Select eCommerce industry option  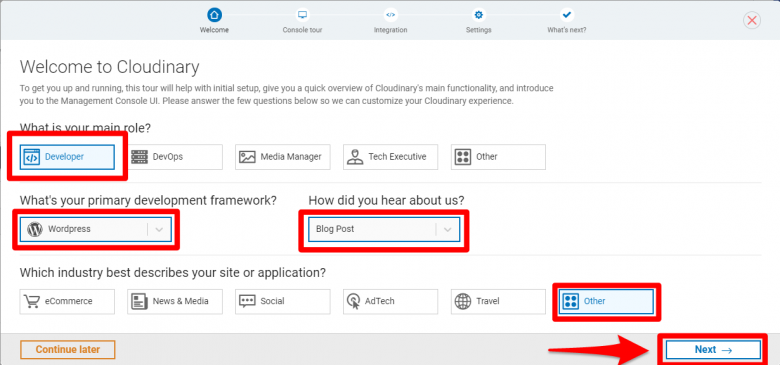click(x=67, y=301)
